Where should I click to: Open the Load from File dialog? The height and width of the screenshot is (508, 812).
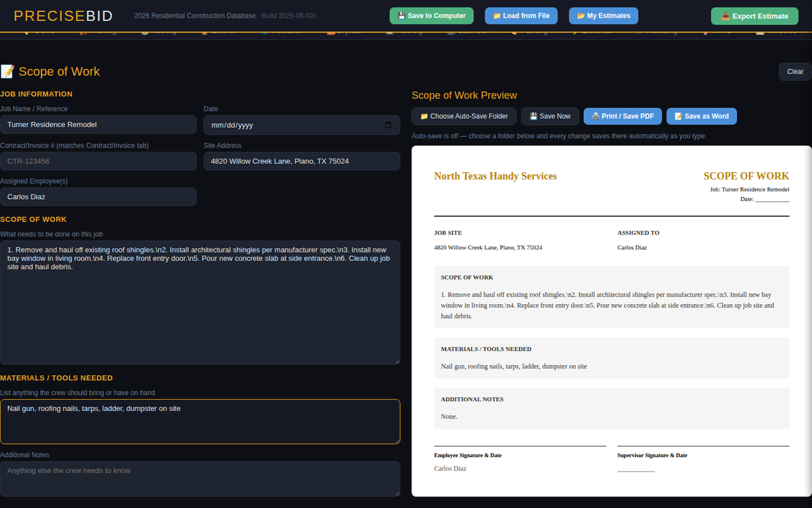[521, 16]
